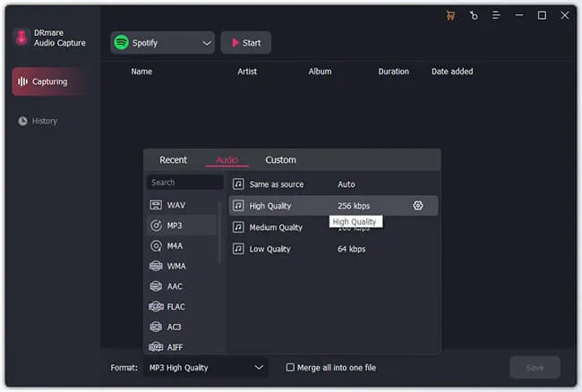Enable Merge all into one file

[290, 367]
